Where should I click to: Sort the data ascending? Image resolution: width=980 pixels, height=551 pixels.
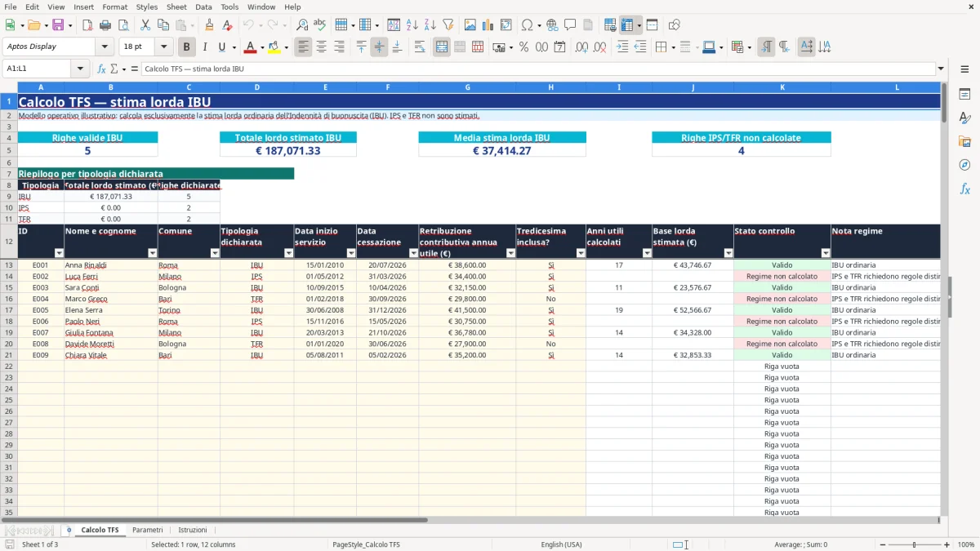pyautogui.click(x=412, y=25)
